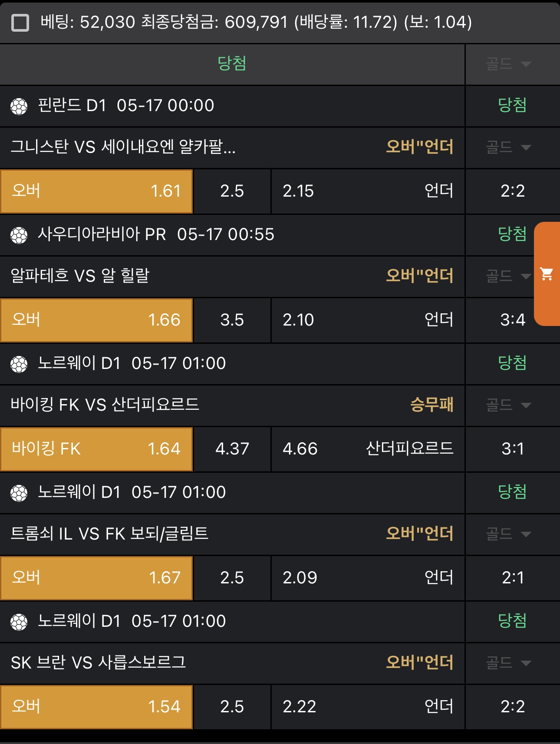Click soccer ball icon for 바이킹 FK league row
560x744 pixels.
19,364
